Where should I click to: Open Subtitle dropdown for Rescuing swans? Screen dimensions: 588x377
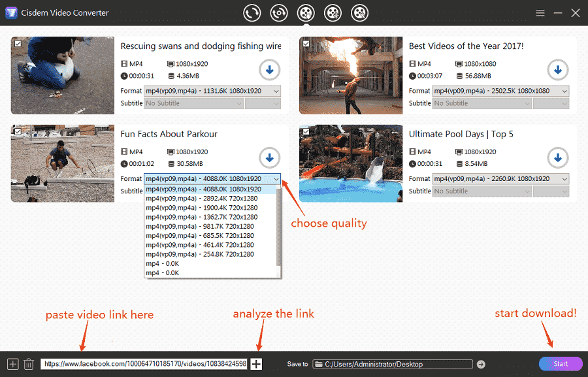click(193, 103)
